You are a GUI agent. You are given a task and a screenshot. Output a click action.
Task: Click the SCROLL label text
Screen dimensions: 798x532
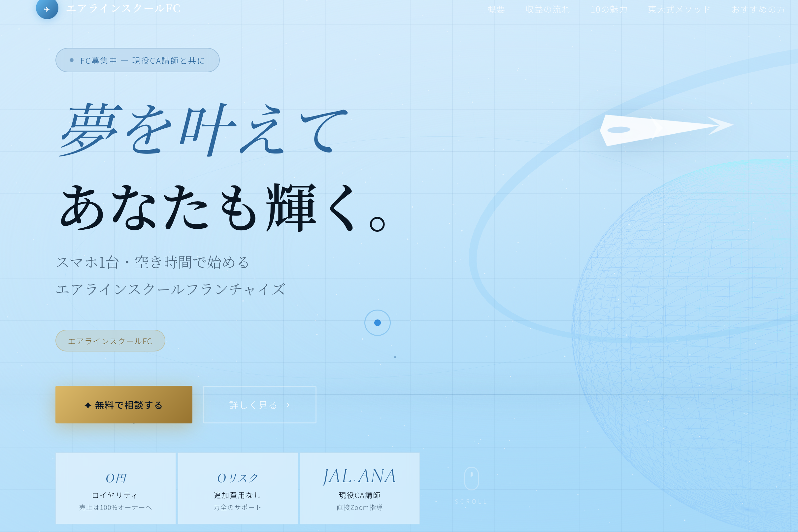click(x=471, y=501)
